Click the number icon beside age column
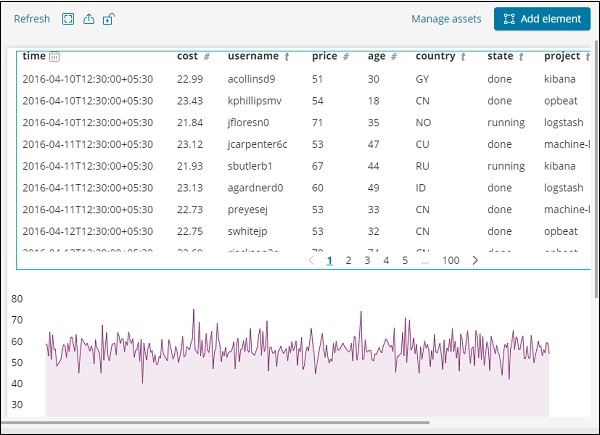Screen dimensions: 600x435 (x=394, y=57)
